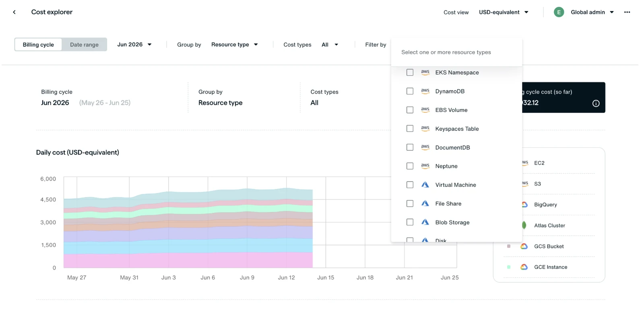Viewport: 644px width, 309px height.
Task: Click the Atlas Cluster leaf icon
Action: pos(524,225)
